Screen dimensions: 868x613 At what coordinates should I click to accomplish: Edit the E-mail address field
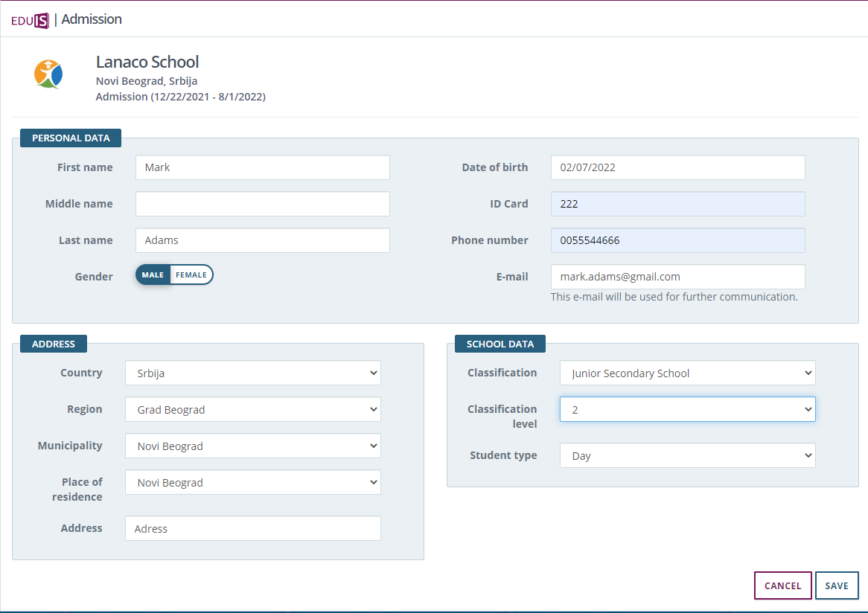click(677, 277)
